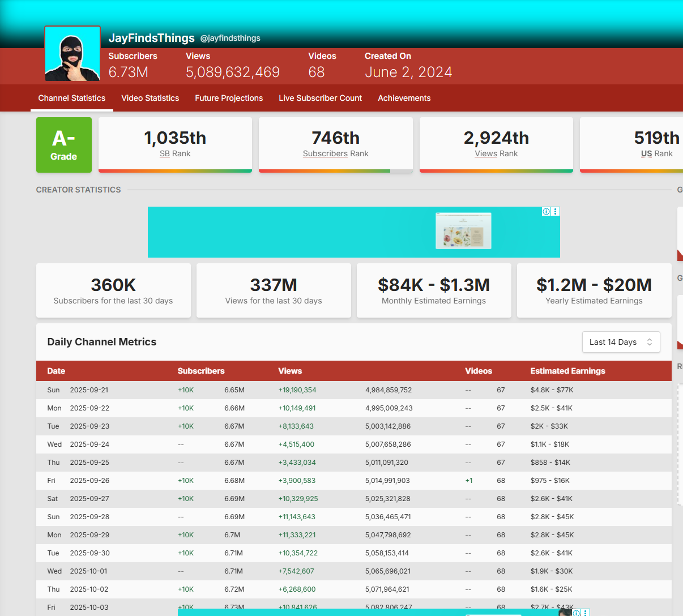The image size is (683, 616).
Task: Select the Achievements tab
Action: [x=404, y=98]
